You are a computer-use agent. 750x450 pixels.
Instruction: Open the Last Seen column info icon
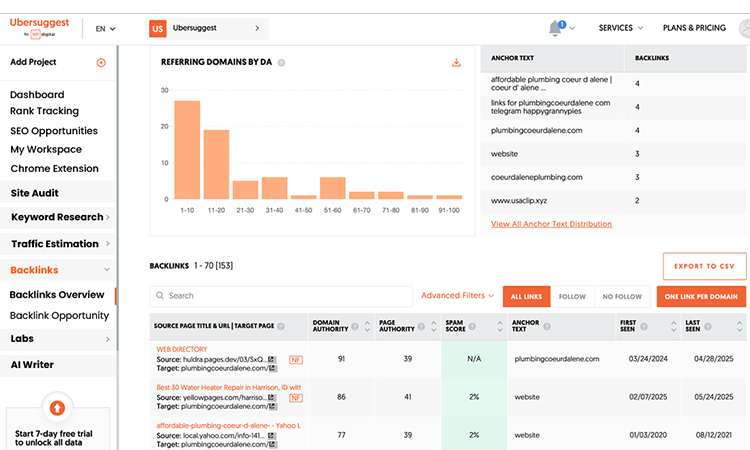[x=708, y=326]
